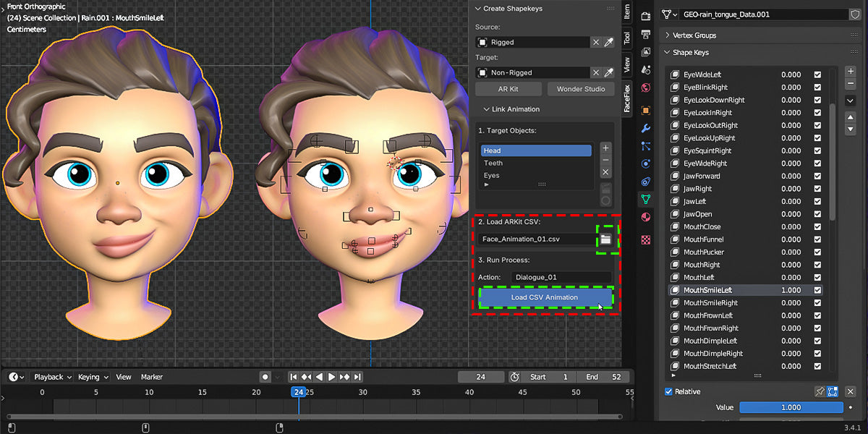
Task: Uncheck the JawOpen shape key checkbox
Action: point(817,214)
